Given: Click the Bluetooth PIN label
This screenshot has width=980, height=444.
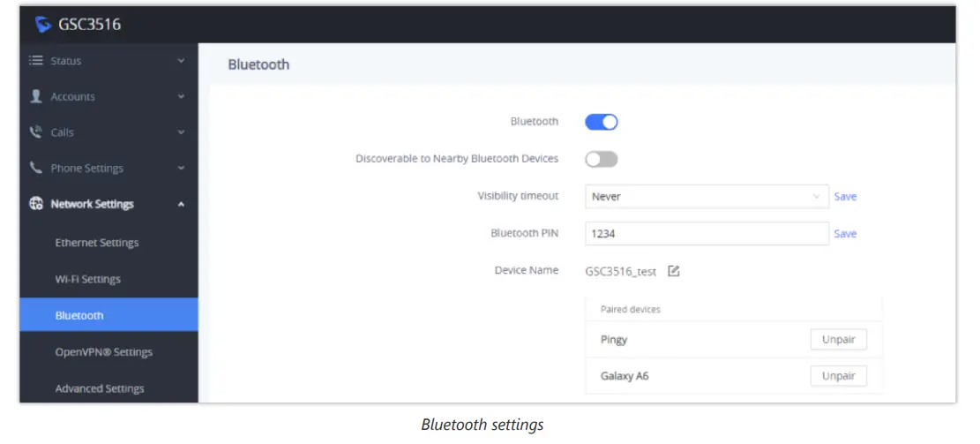Looking at the screenshot, I should click(x=524, y=233).
